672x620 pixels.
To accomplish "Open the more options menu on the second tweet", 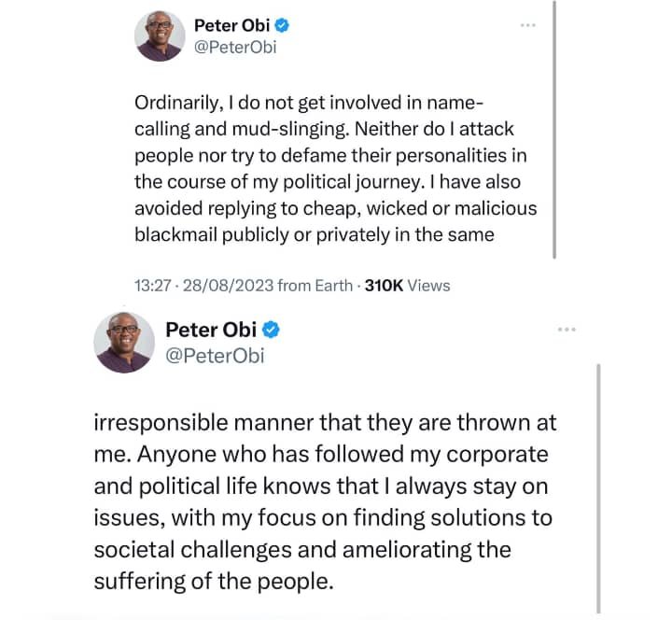I will pos(567,330).
